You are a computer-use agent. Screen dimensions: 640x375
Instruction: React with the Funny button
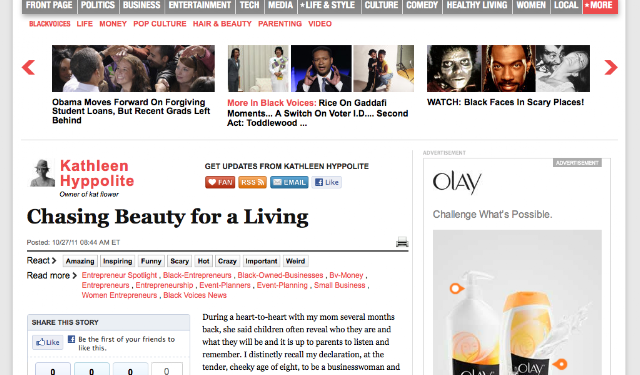[x=151, y=261]
